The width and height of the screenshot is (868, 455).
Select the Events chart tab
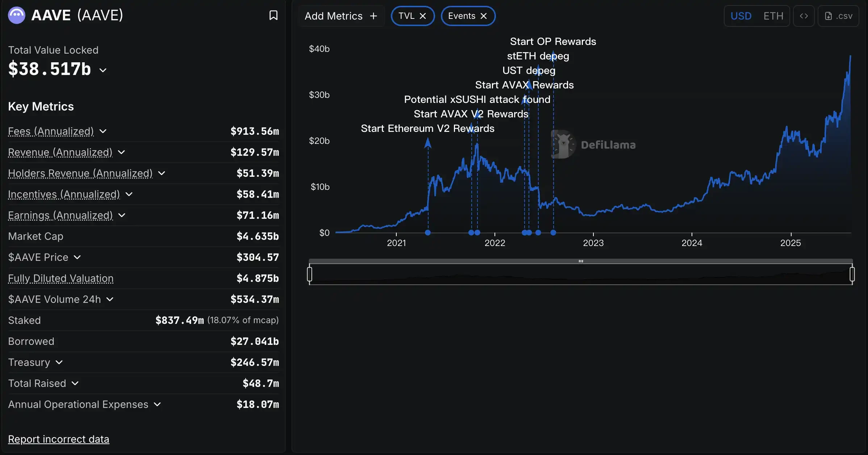point(462,16)
